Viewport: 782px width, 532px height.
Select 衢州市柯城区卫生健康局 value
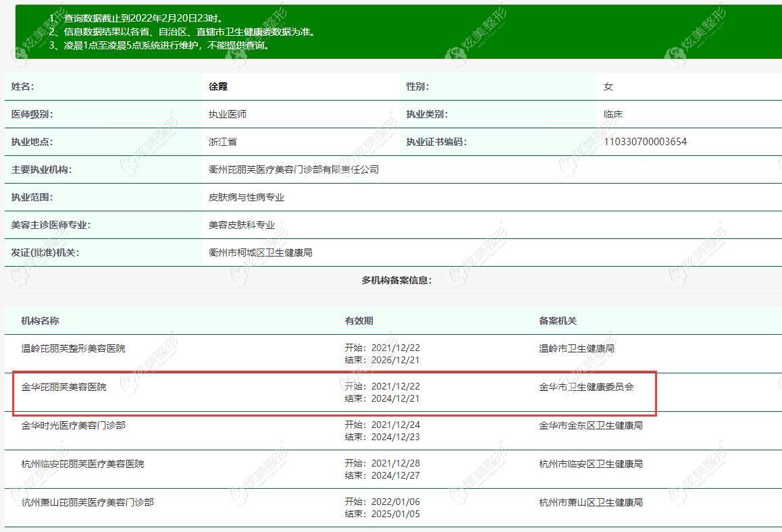[261, 252]
